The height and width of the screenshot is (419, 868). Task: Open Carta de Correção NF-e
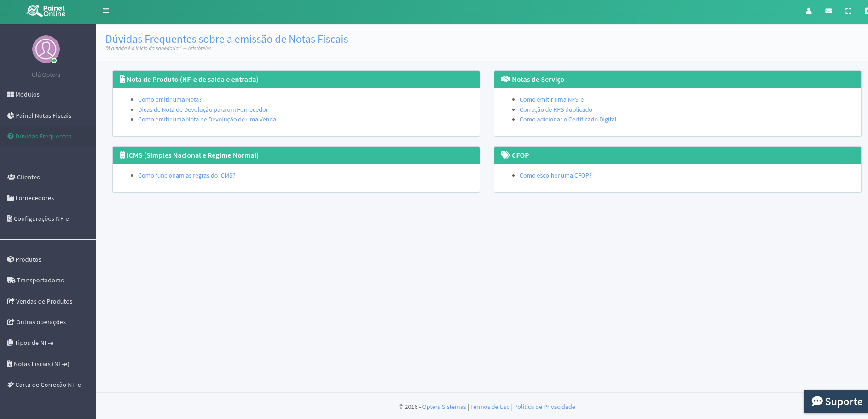(x=48, y=385)
